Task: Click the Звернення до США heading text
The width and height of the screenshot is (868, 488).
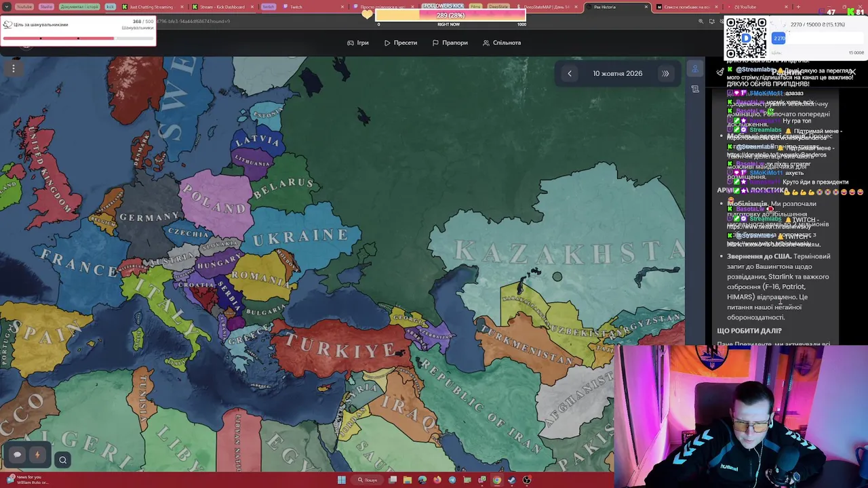Action: (x=759, y=256)
